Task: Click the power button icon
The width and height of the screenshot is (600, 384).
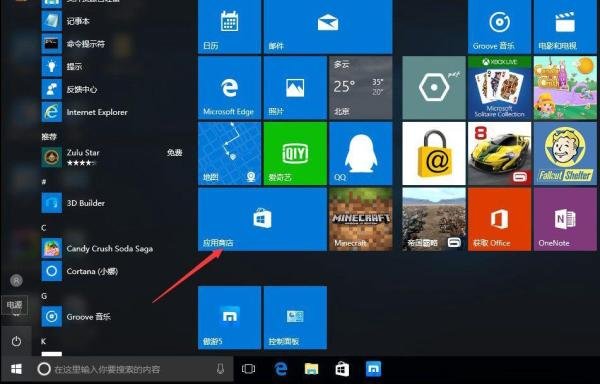Action: pyautogui.click(x=16, y=341)
